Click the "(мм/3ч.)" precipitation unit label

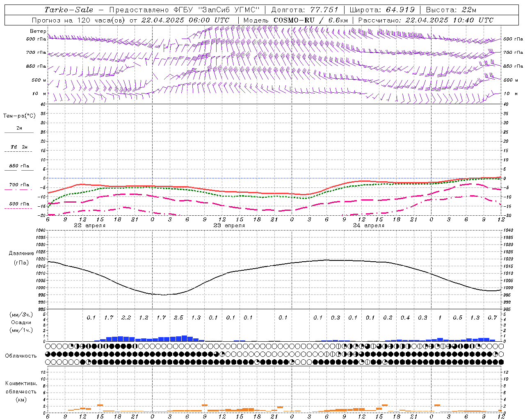[21, 315]
